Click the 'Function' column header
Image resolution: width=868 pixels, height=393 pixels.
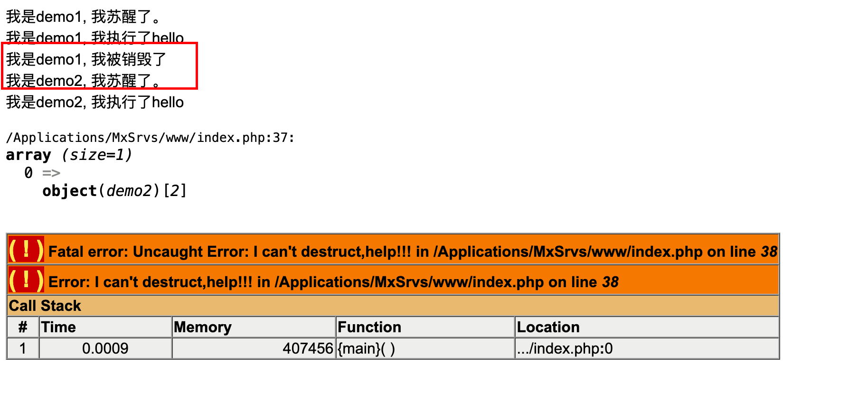(425, 327)
